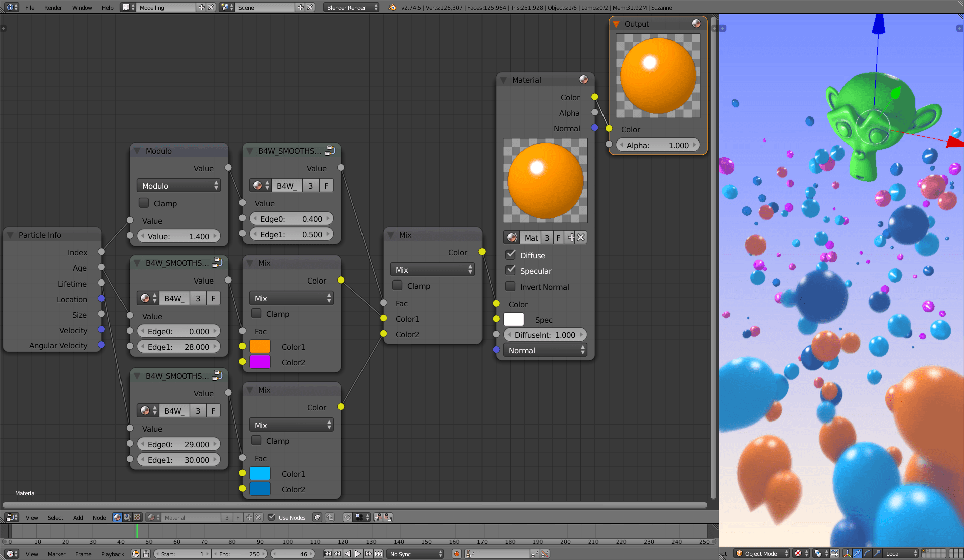Viewport: 964px width, 560px height.
Task: Toggle the Specular checkbox in Material panel
Action: tap(510, 270)
